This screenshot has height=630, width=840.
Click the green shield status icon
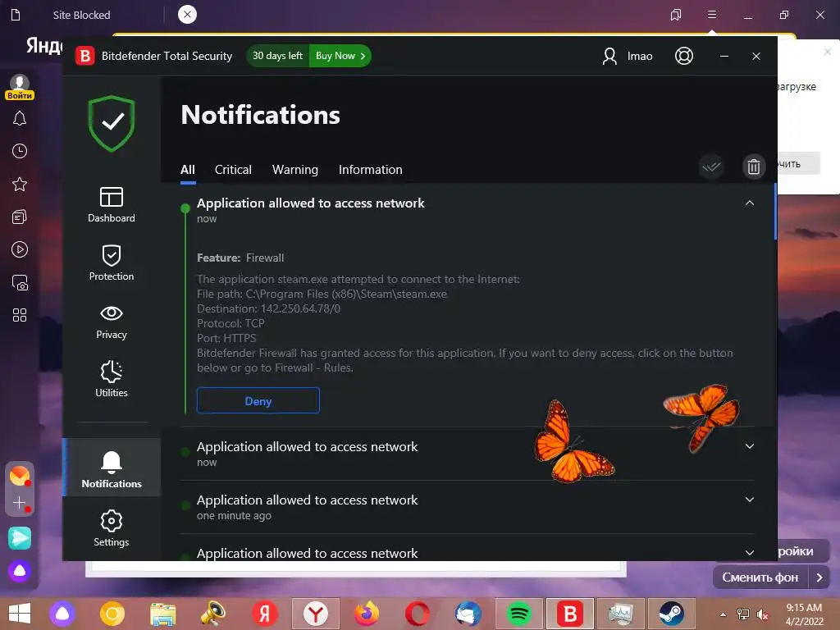pyautogui.click(x=112, y=124)
